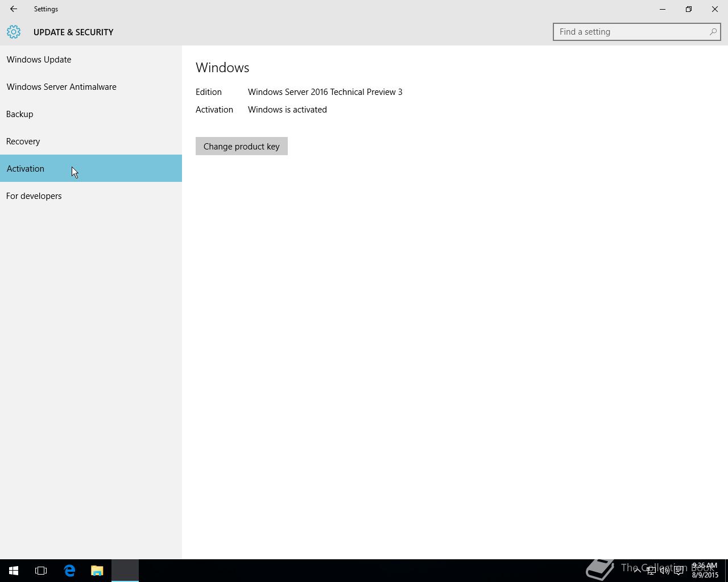Open the Backup category
728x582 pixels.
pyautogui.click(x=91, y=114)
